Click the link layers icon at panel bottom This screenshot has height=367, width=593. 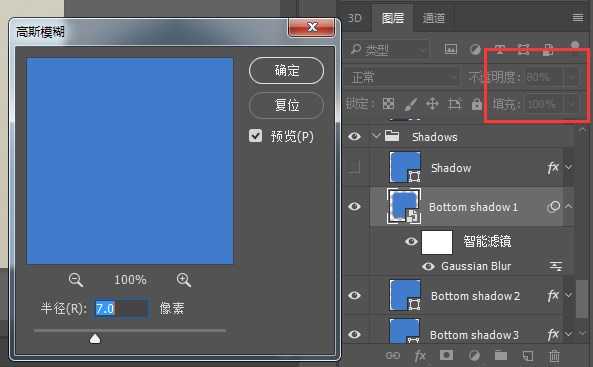tap(393, 356)
